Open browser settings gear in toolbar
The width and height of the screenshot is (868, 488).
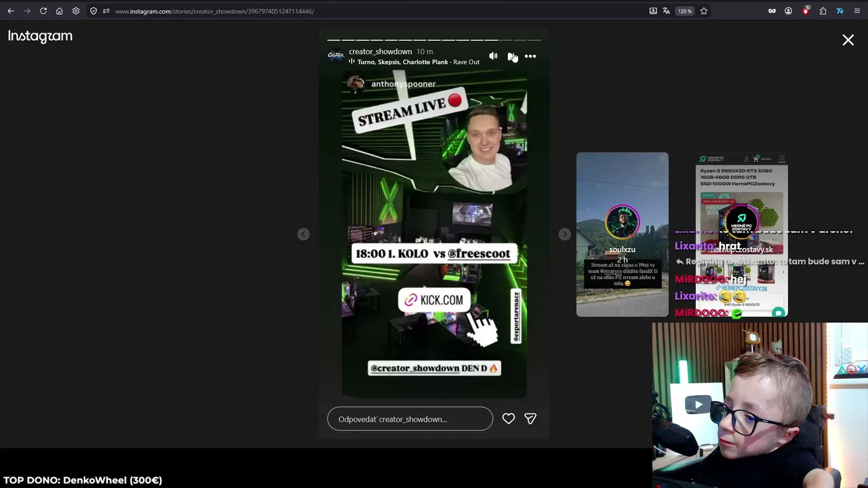tap(75, 11)
